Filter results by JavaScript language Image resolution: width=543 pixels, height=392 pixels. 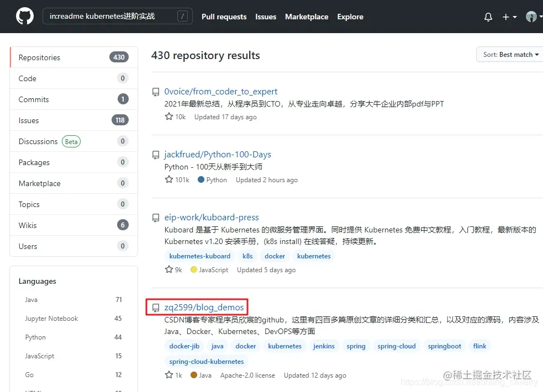(73, 356)
